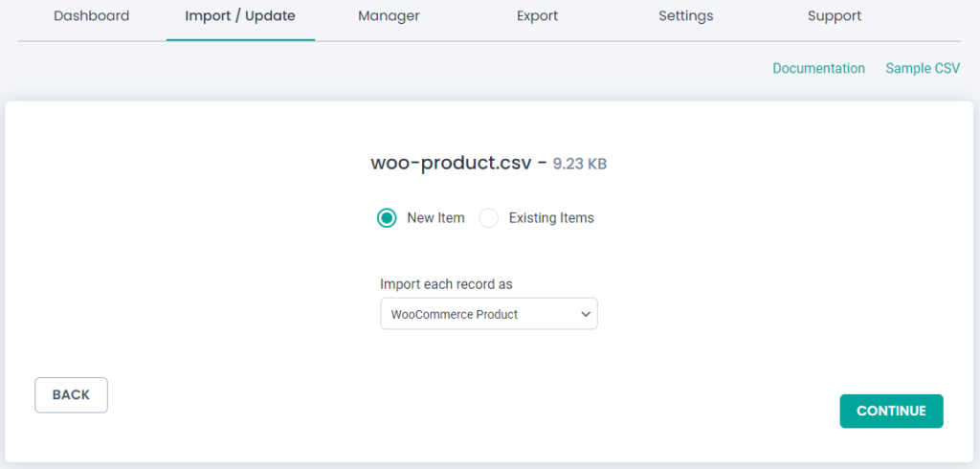
Task: Download the Sample CSV link
Action: [923, 68]
